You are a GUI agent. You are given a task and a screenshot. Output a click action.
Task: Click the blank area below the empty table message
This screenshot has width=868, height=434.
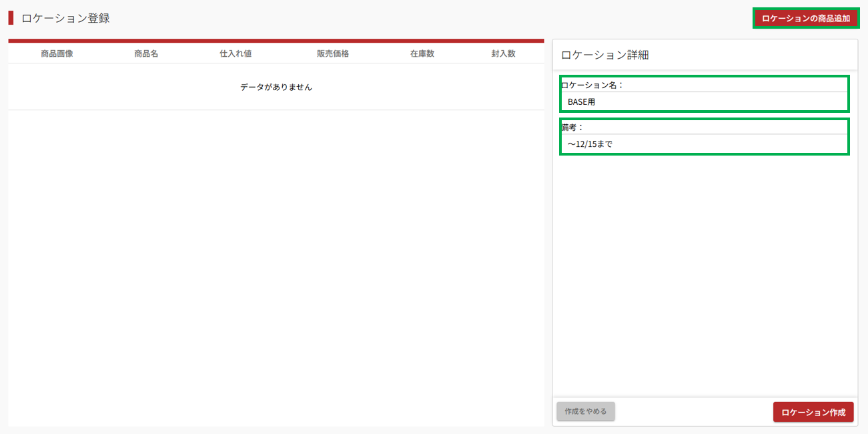(276, 267)
